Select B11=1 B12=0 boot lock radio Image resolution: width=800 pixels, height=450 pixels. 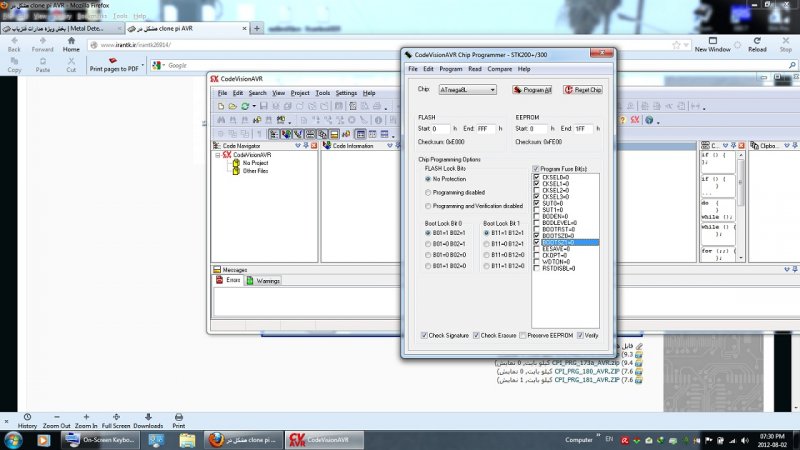coord(486,266)
